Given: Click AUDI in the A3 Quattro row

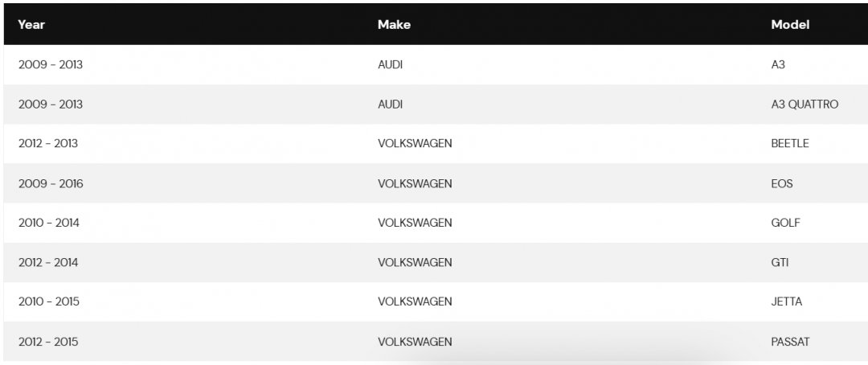Looking at the screenshot, I should pyautogui.click(x=391, y=105).
